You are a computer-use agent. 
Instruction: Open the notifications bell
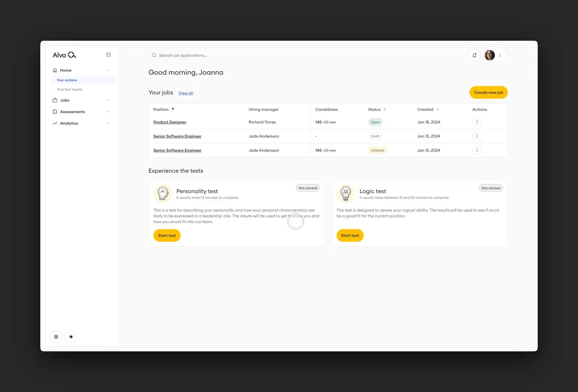click(x=475, y=56)
